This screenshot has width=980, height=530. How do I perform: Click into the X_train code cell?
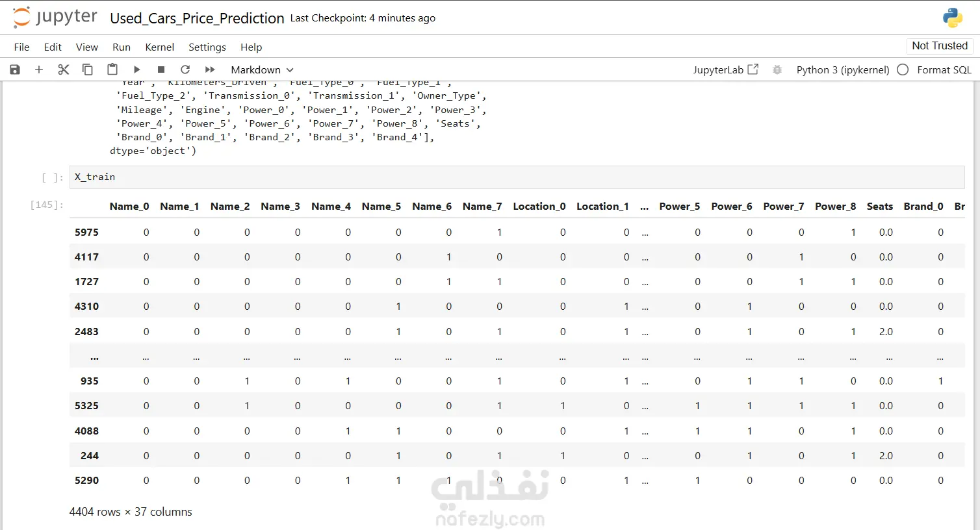[x=517, y=177]
